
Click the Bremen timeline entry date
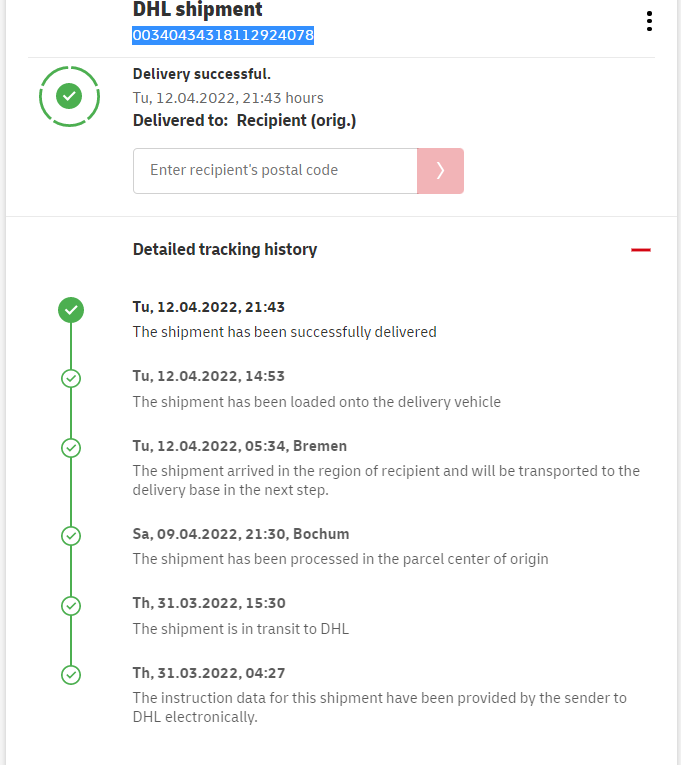(240, 446)
